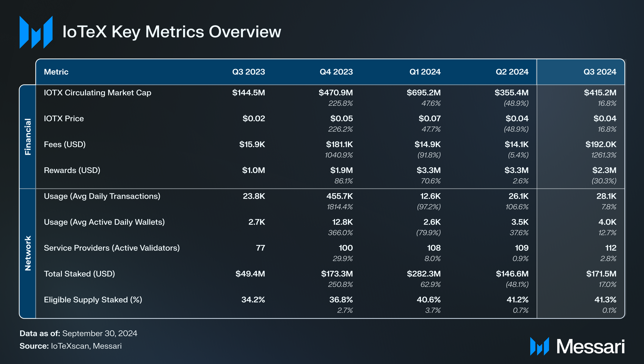644x364 pixels.
Task: Select the "2.7K" active wallets value
Action: [257, 222]
